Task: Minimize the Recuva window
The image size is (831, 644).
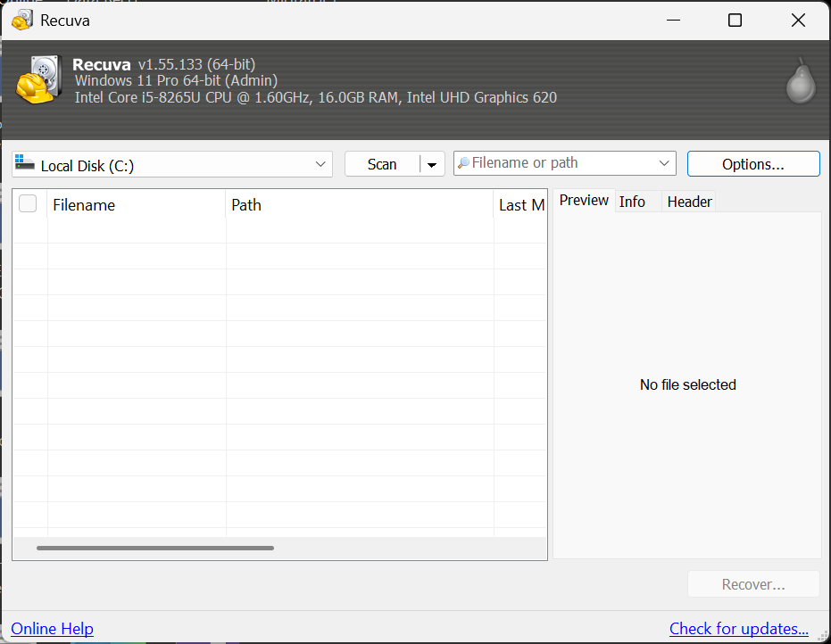Action: (x=673, y=21)
